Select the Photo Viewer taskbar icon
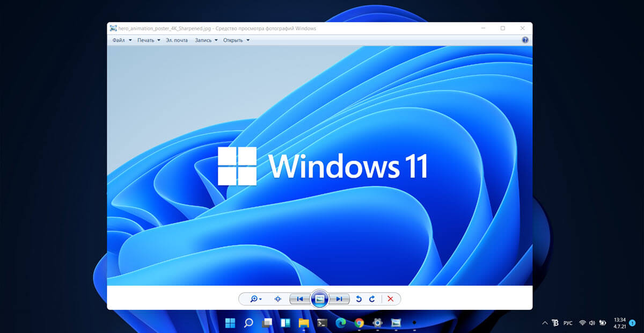The width and height of the screenshot is (644, 333). pyautogui.click(x=396, y=323)
